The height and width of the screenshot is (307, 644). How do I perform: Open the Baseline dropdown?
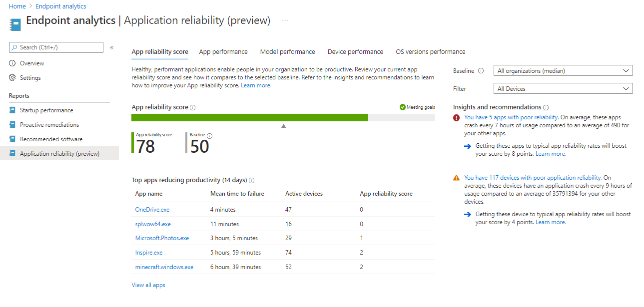coord(563,71)
